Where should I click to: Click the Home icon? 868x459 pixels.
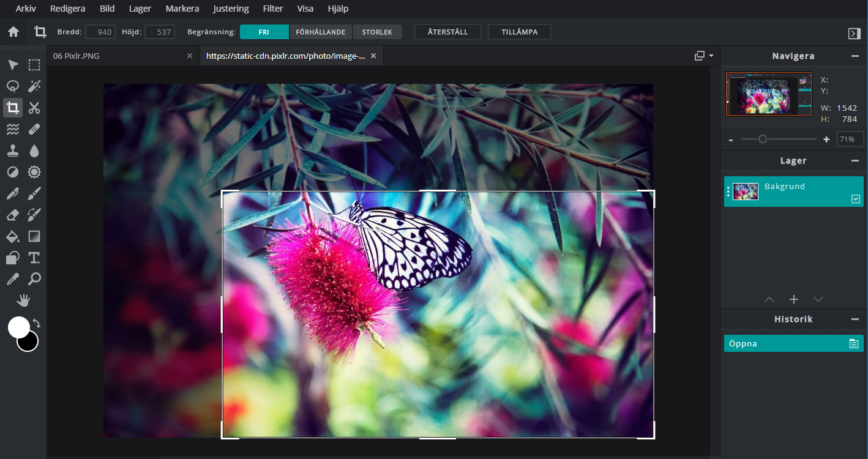[13, 32]
